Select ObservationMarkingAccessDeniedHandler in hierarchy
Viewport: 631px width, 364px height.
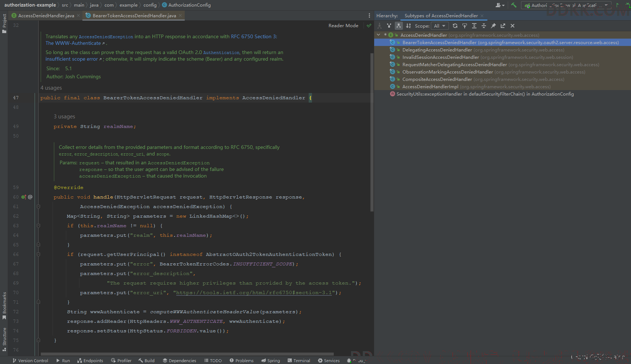503,72
